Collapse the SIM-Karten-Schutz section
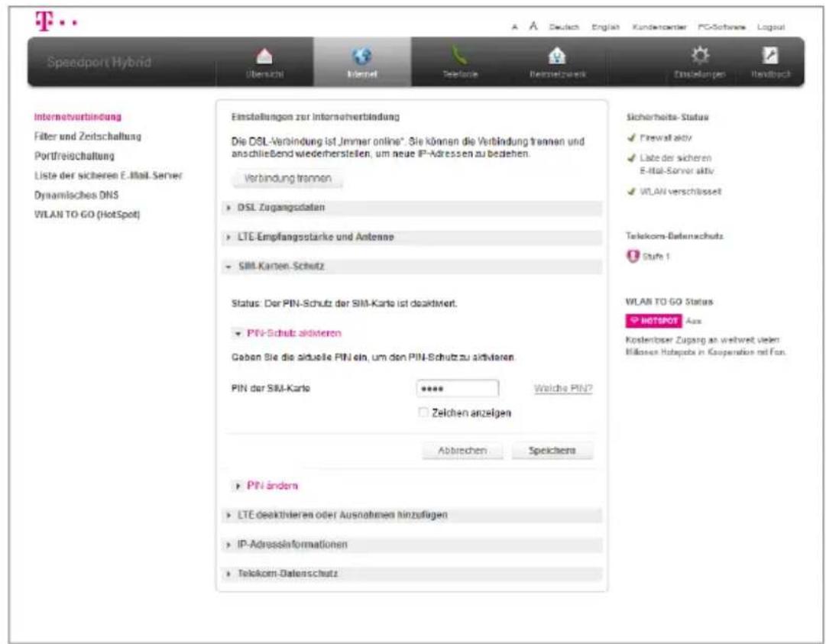 coord(412,267)
